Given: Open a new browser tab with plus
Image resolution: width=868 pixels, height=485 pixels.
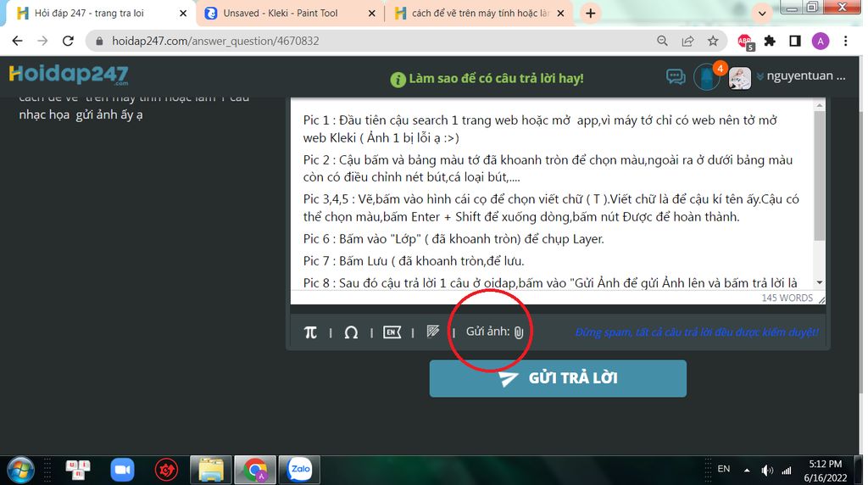Looking at the screenshot, I should 590,13.
